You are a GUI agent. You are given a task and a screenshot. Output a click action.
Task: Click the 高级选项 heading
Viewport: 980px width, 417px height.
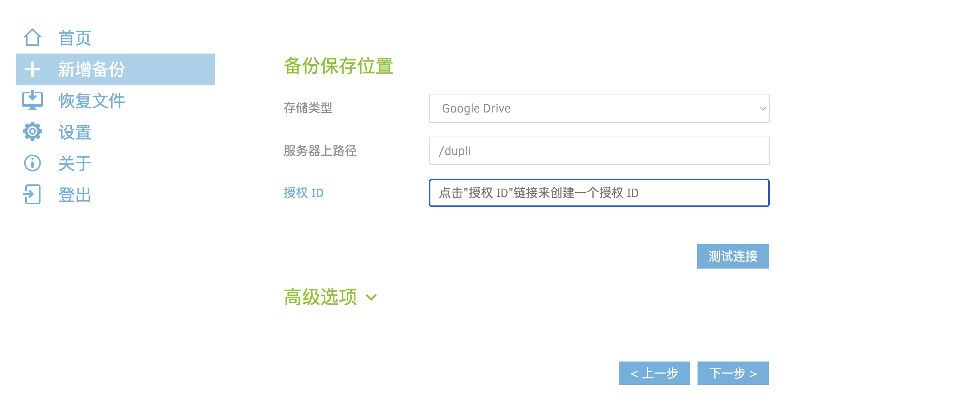click(x=320, y=297)
